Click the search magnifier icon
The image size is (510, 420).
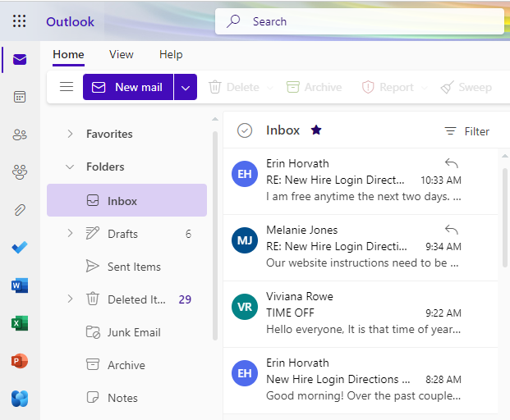click(x=233, y=21)
